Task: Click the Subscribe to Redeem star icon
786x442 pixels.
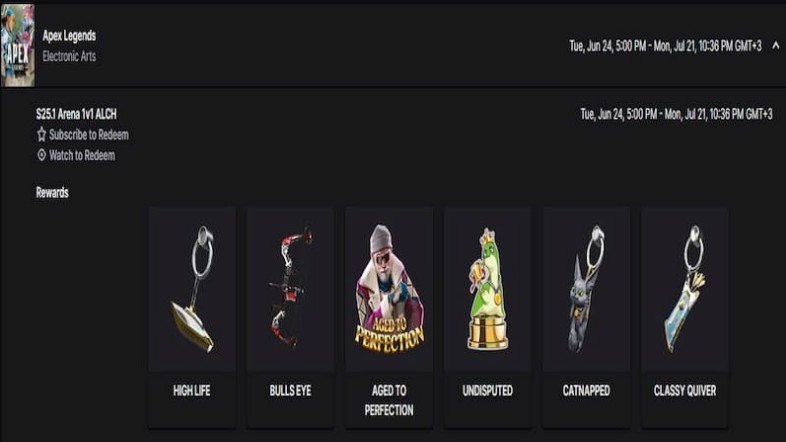Action: [x=42, y=134]
